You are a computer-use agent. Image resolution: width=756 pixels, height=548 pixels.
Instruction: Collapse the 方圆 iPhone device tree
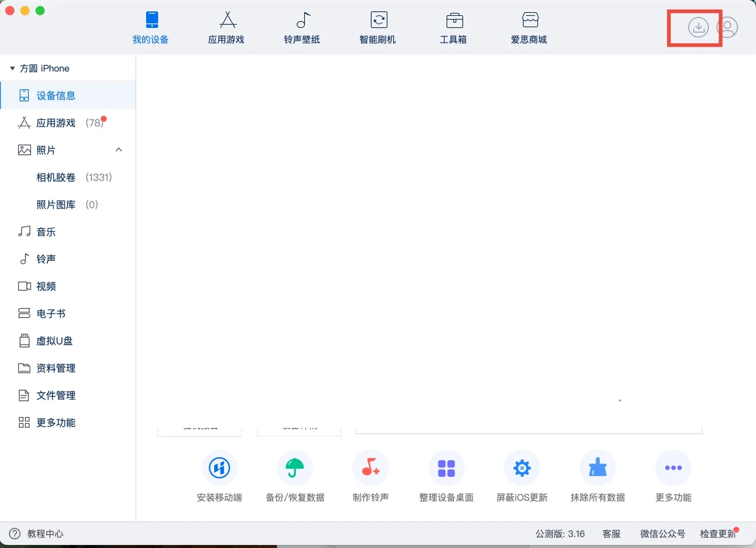[12, 68]
